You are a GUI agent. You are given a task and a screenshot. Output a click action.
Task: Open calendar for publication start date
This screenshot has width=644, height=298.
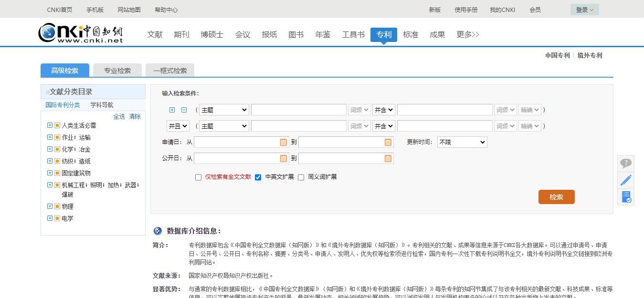[284, 158]
